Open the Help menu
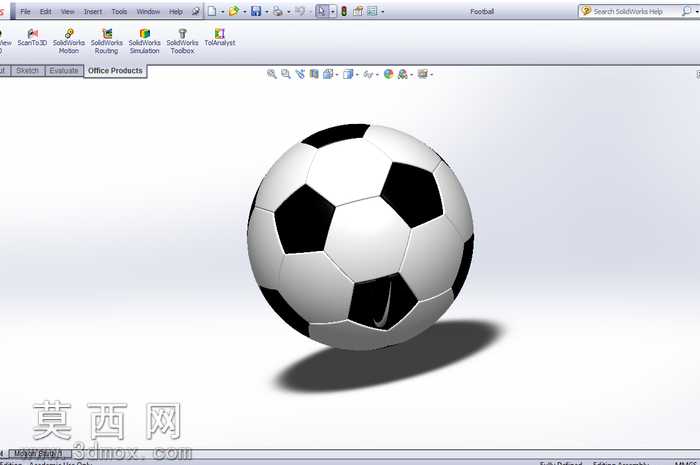 pyautogui.click(x=176, y=12)
